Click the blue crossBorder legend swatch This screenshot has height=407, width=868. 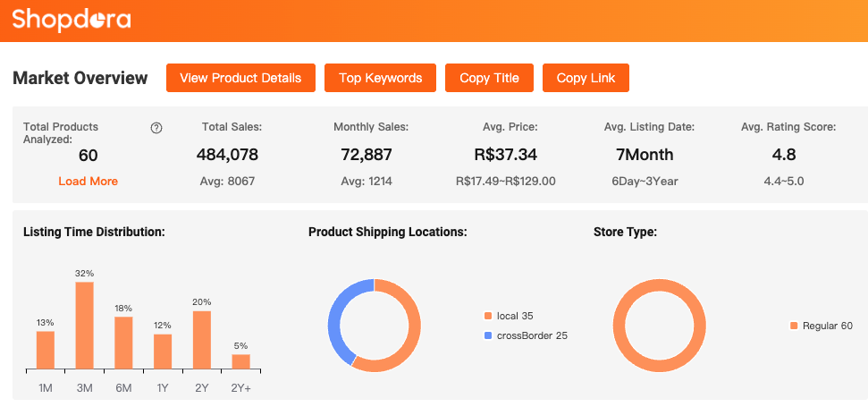(x=487, y=335)
